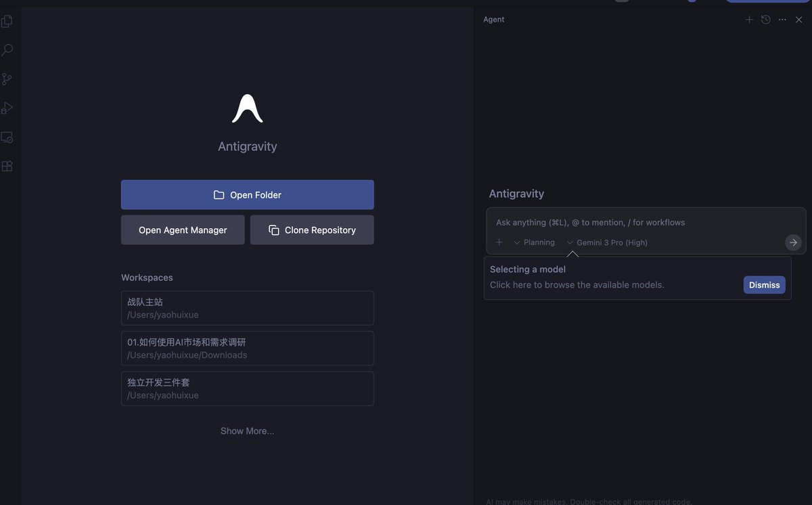The image size is (812, 505).
Task: Open Agent panel more options menu
Action: [782, 20]
